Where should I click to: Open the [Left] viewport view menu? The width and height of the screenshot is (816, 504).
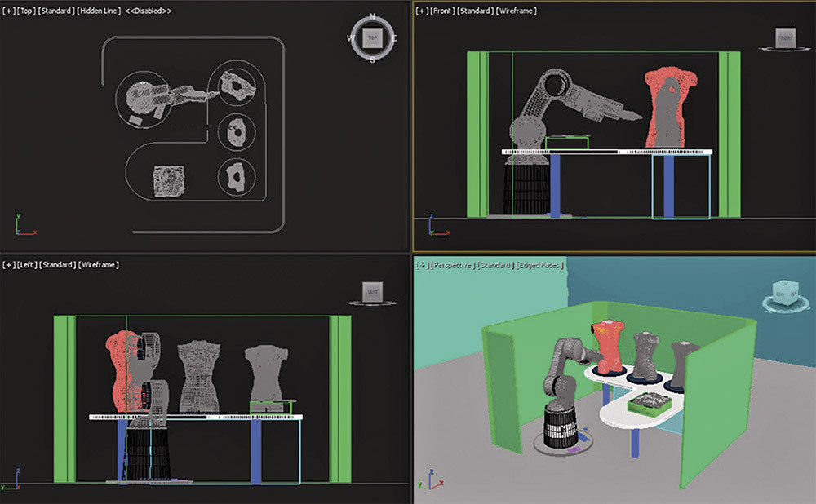28,265
